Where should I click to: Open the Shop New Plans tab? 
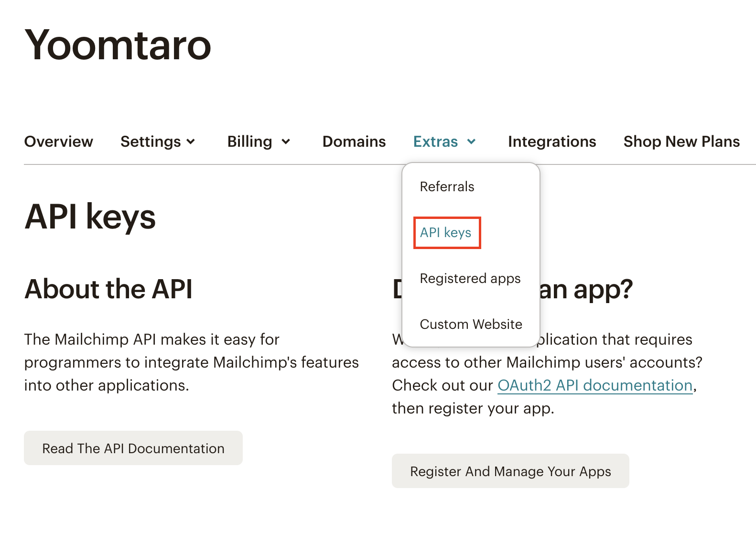pos(681,141)
